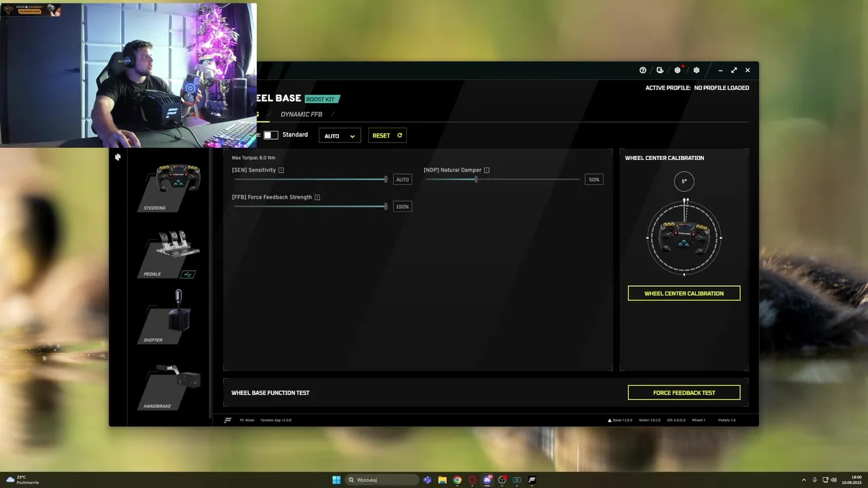Click the Natural Damper 50% value box

tap(594, 180)
